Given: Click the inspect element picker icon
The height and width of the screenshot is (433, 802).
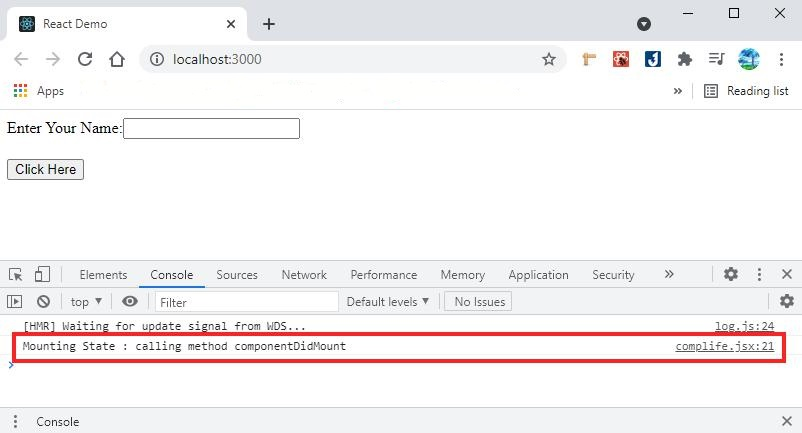Looking at the screenshot, I should pos(16,275).
